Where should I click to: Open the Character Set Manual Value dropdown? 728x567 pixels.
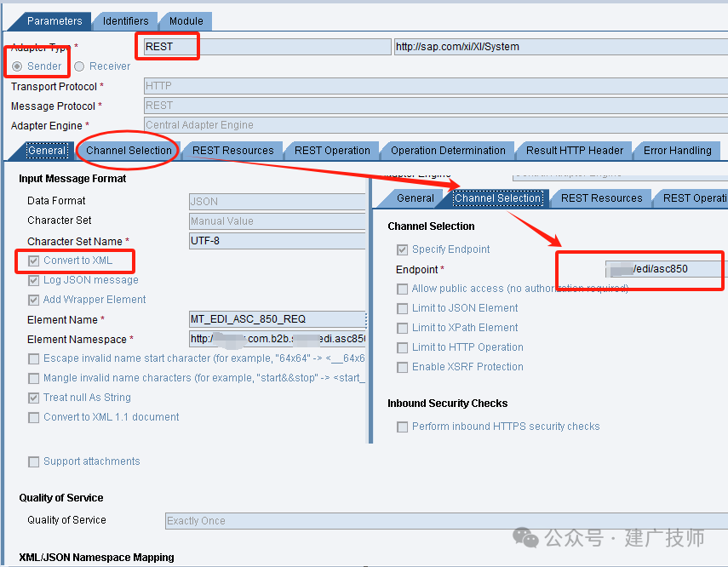[278, 221]
